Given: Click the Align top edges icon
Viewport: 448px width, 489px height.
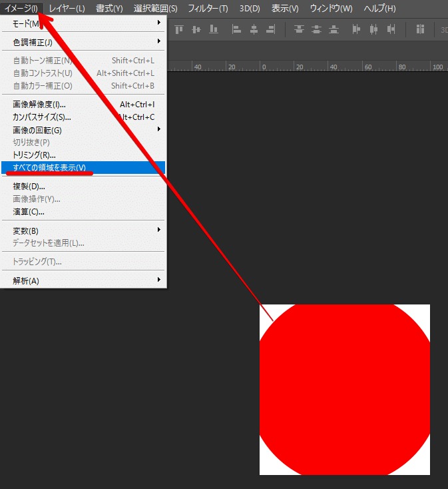Looking at the screenshot, I should pos(179,29).
